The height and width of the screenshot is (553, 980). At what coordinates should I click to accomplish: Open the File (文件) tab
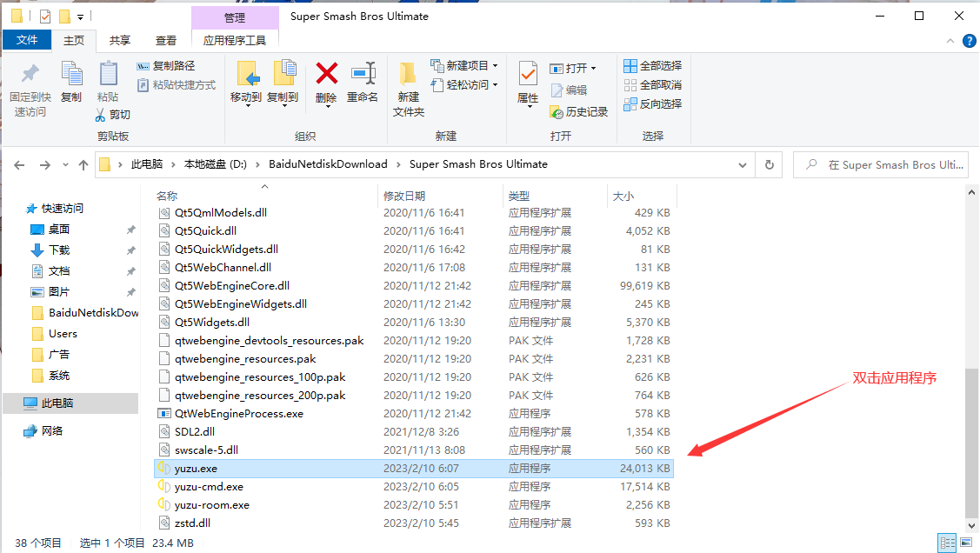click(x=27, y=39)
